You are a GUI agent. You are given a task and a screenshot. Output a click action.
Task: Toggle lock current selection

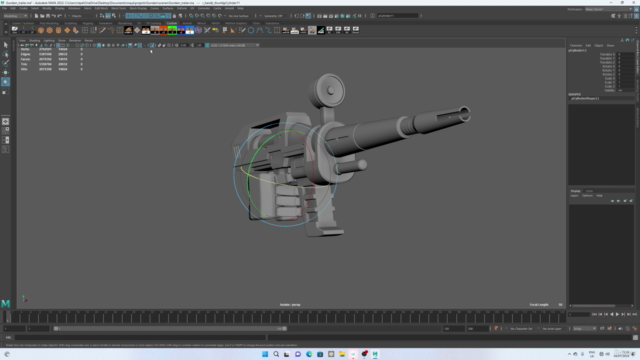coord(174,16)
